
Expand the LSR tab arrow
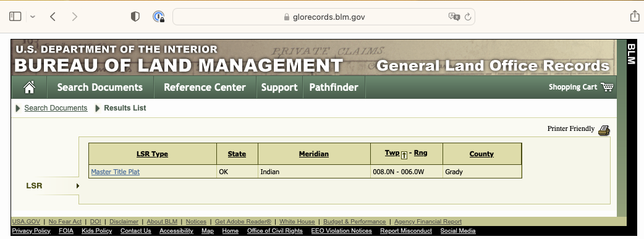tap(78, 186)
